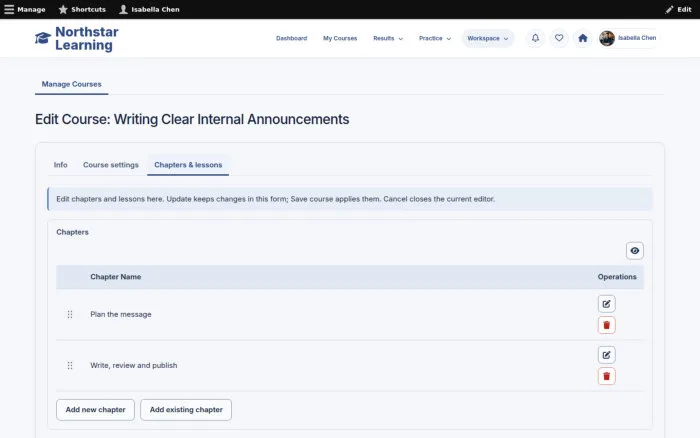The height and width of the screenshot is (438, 700).
Task: Expand the Workspace dropdown menu
Action: (488, 38)
